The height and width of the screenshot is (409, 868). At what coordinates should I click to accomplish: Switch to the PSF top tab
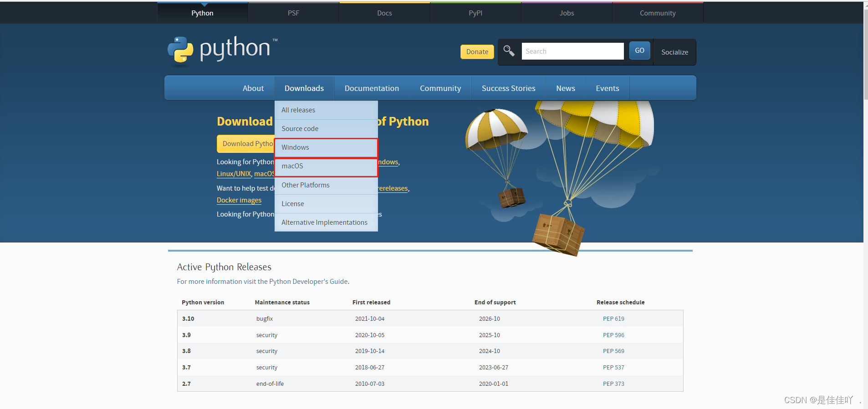pos(293,13)
